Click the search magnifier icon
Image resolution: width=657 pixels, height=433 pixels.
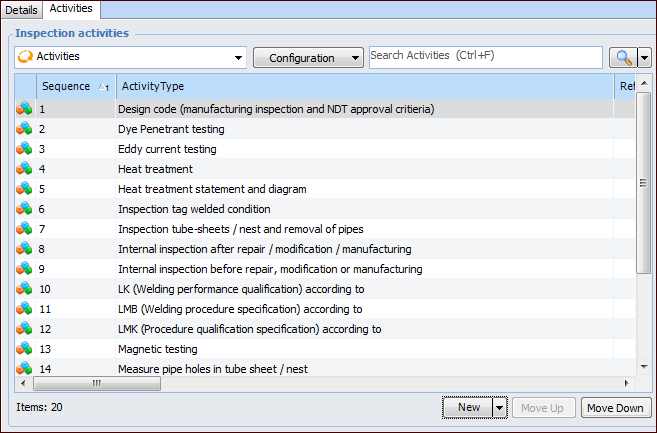(x=622, y=58)
